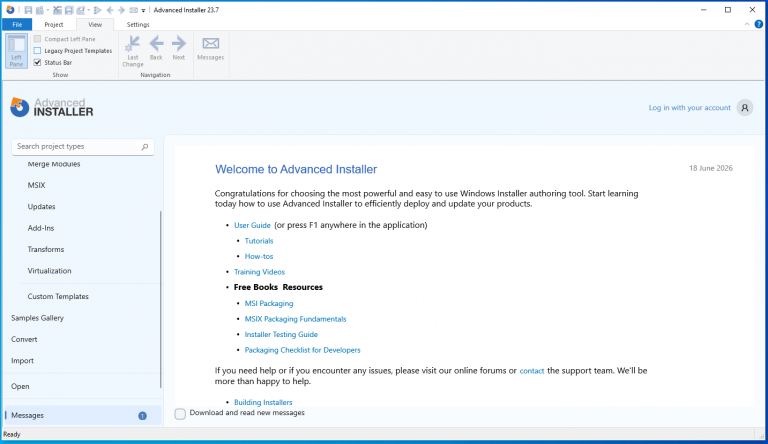Uncheck the Status Bar checkbox
768x444 pixels.
click(37, 62)
